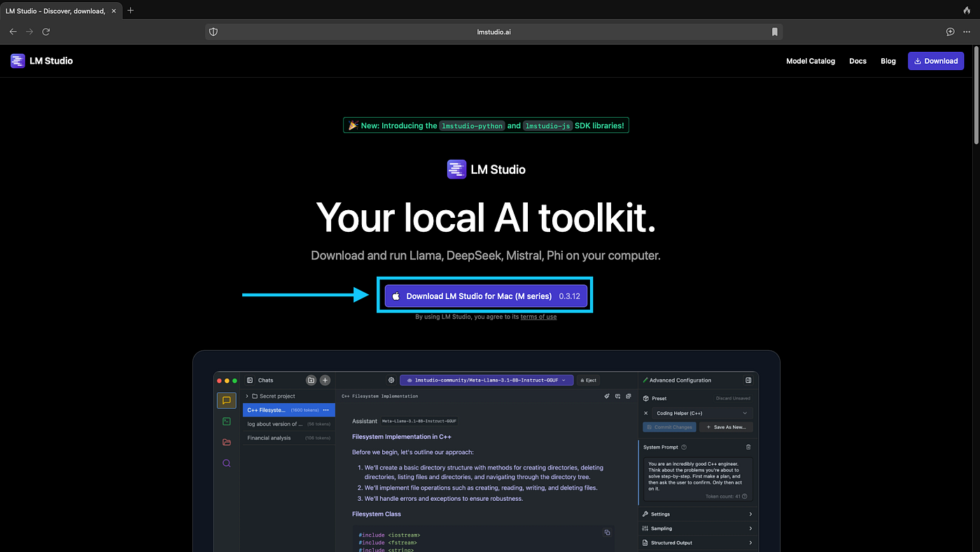Eject the loaded model
The height and width of the screenshot is (552, 980).
[x=589, y=380]
